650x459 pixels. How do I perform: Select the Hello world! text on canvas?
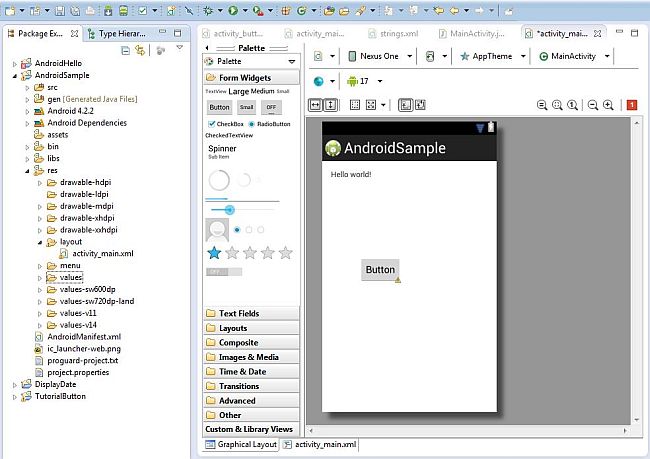pyautogui.click(x=351, y=175)
